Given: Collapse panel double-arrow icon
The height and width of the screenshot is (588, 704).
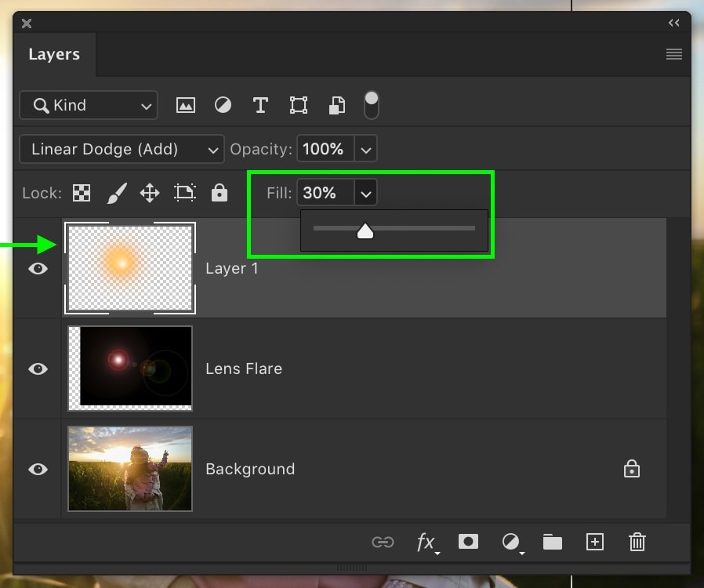Looking at the screenshot, I should coord(673,23).
